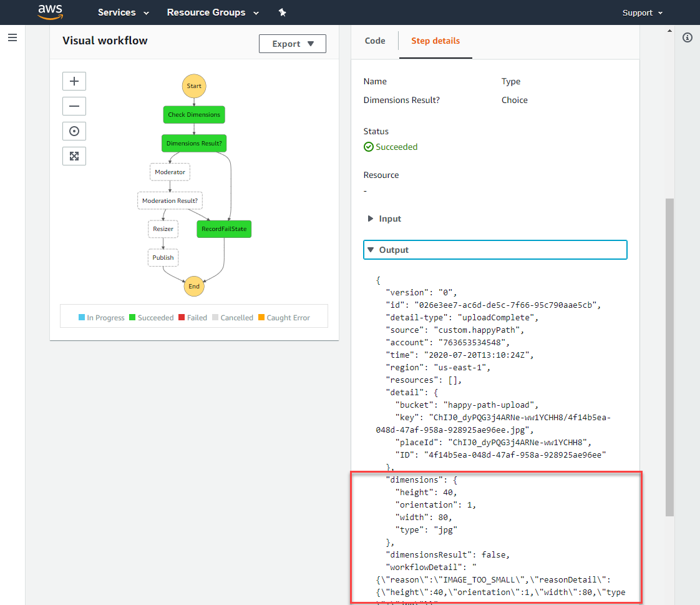The image size is (700, 605).
Task: Center the workflow graph view
Action: (x=74, y=131)
